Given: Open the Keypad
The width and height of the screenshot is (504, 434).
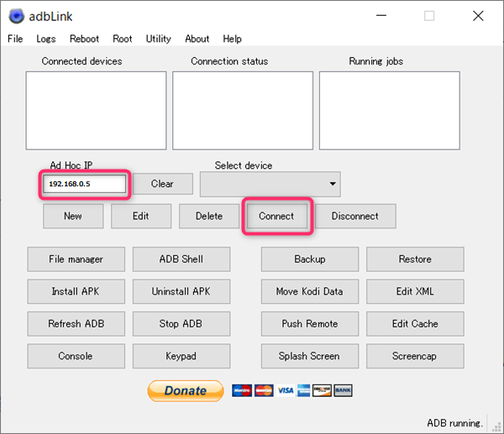Looking at the screenshot, I should (181, 356).
